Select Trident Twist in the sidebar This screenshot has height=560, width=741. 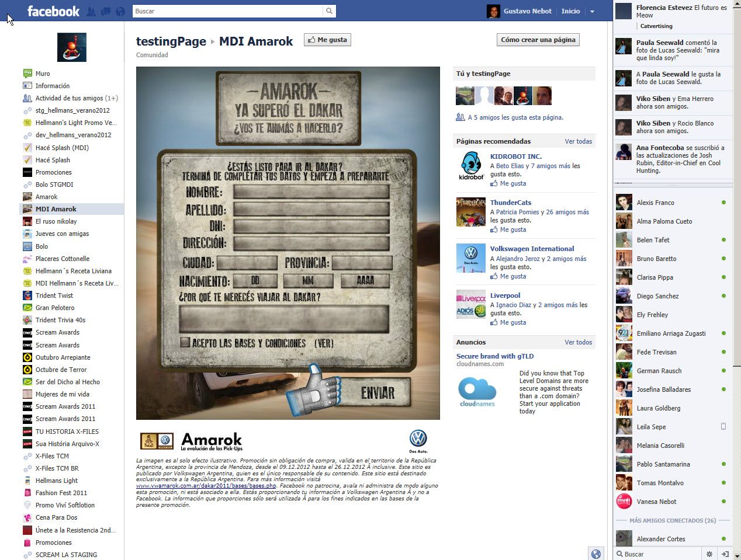[x=54, y=295]
